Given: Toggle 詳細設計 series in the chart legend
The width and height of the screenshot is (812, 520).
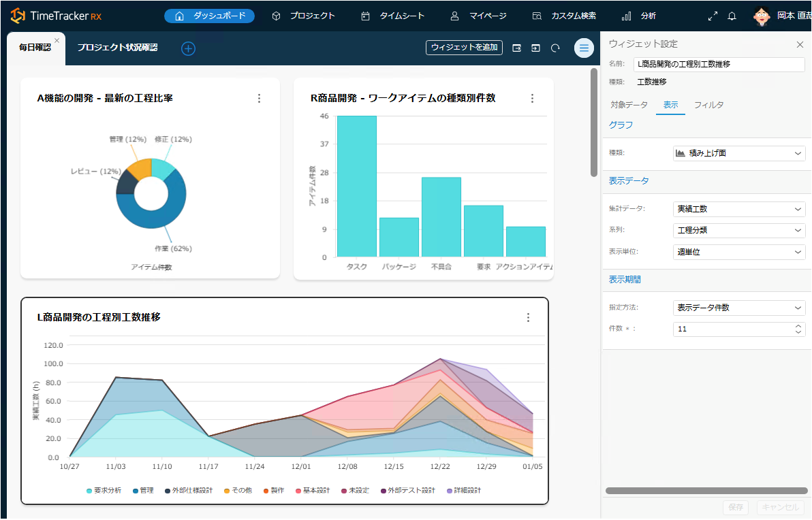Looking at the screenshot, I should [463, 490].
